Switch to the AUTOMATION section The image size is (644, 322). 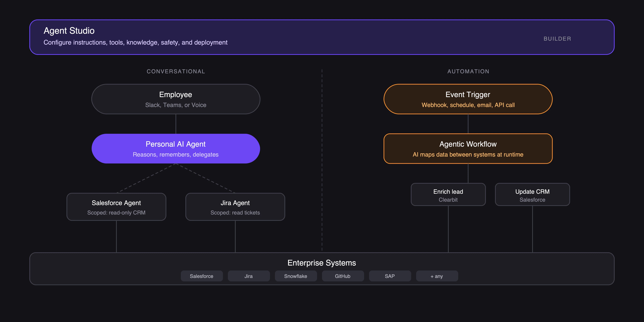pos(468,71)
